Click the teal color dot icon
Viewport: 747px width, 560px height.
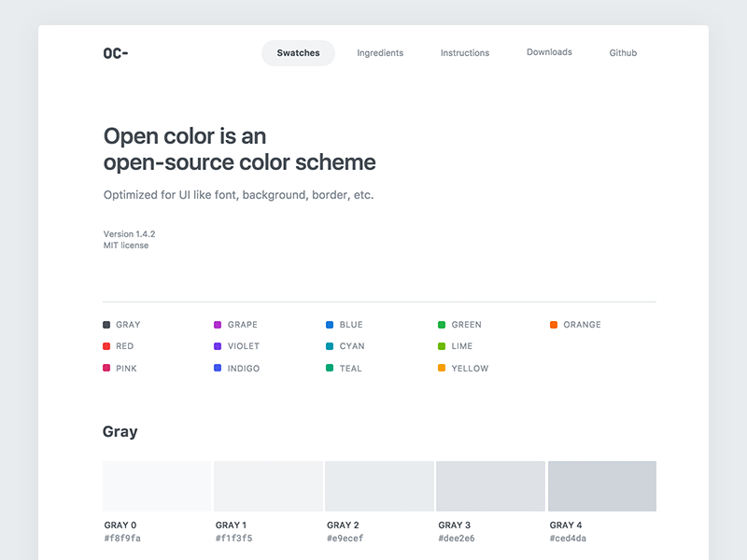pos(330,369)
